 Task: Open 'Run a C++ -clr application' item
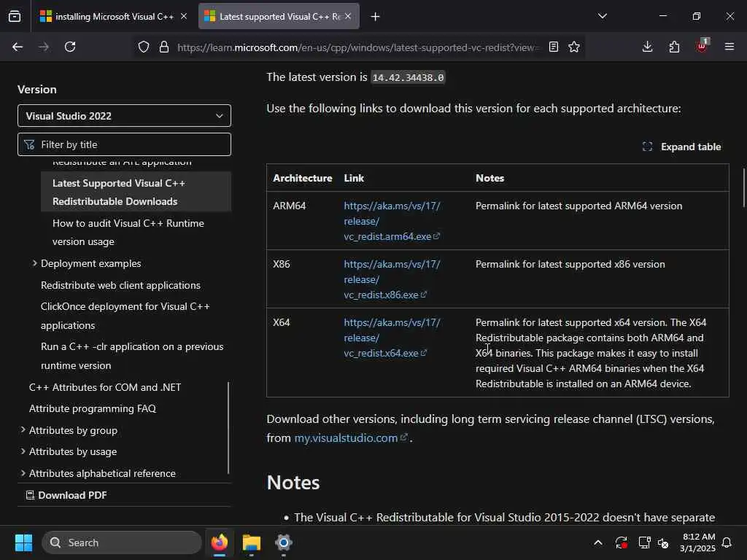tap(132, 356)
